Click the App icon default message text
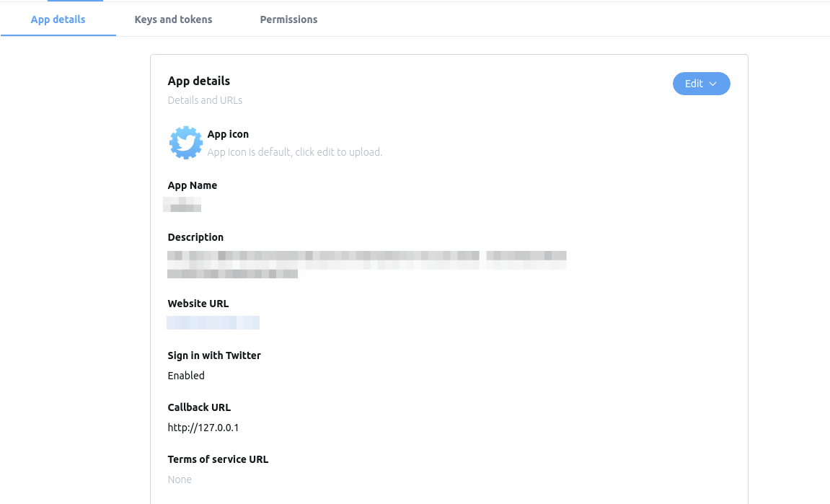The image size is (830, 504). (294, 152)
